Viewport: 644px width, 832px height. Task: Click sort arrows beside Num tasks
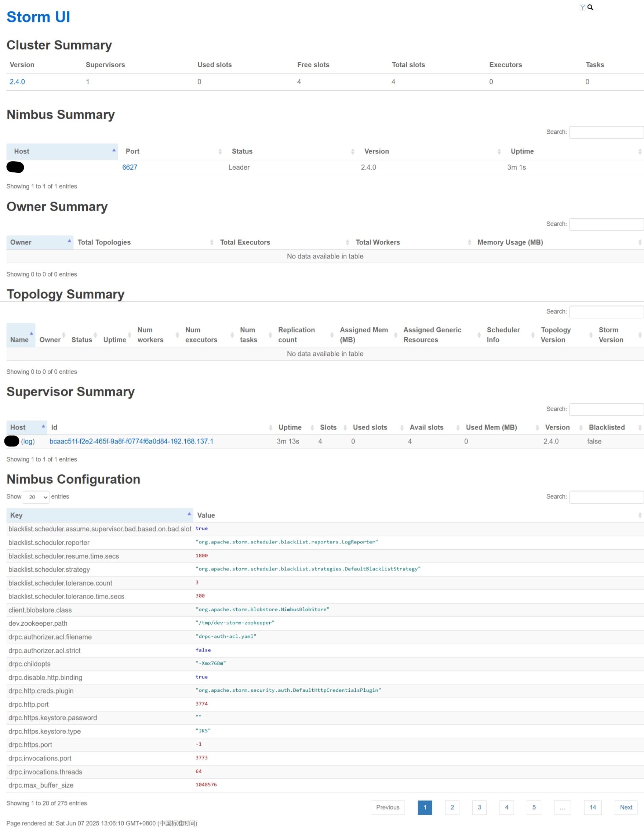pyautogui.click(x=270, y=335)
